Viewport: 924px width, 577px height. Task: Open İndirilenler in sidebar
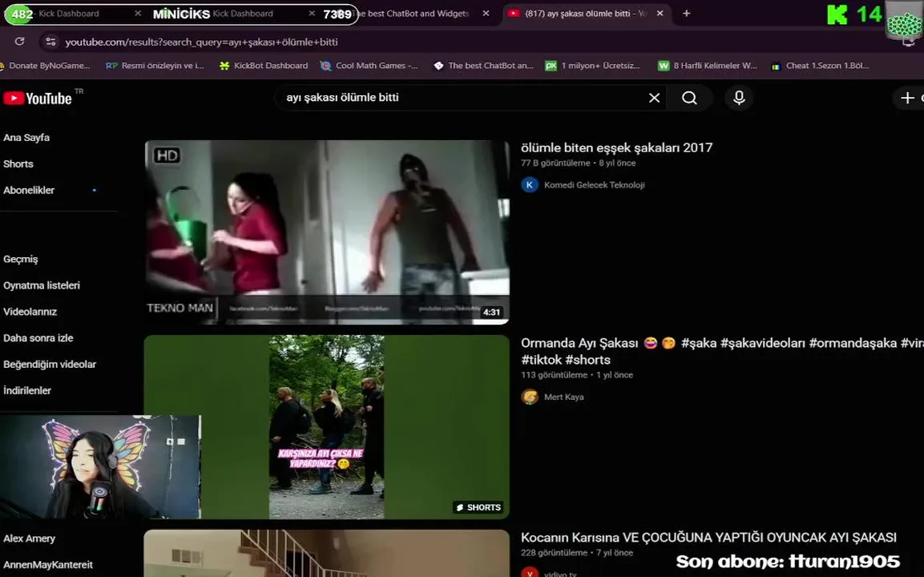27,390
